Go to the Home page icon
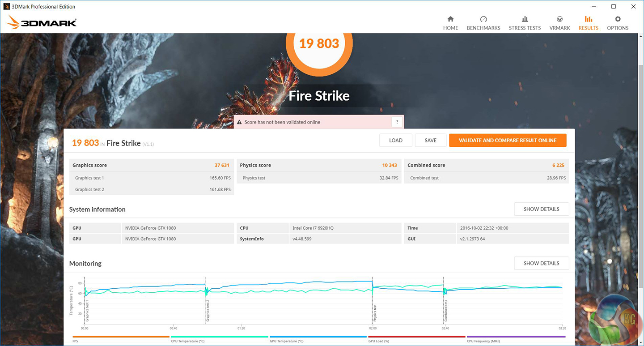This screenshot has height=346, width=644. point(450,19)
